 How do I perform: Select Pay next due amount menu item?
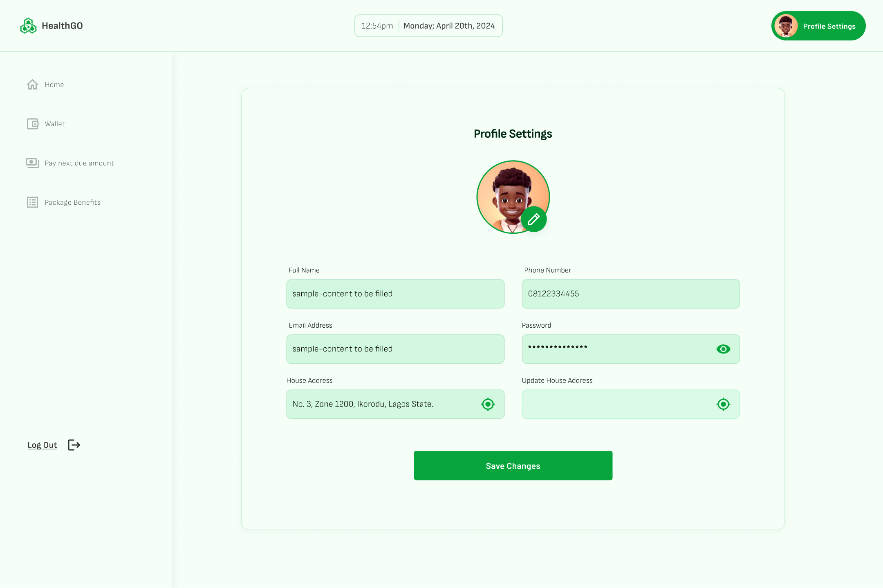[x=79, y=163]
